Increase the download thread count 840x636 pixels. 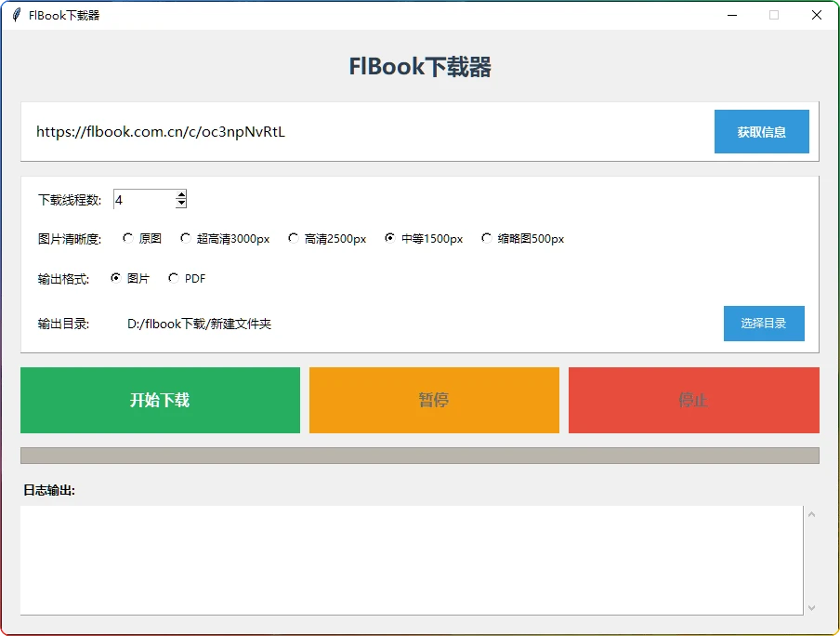click(x=180, y=193)
